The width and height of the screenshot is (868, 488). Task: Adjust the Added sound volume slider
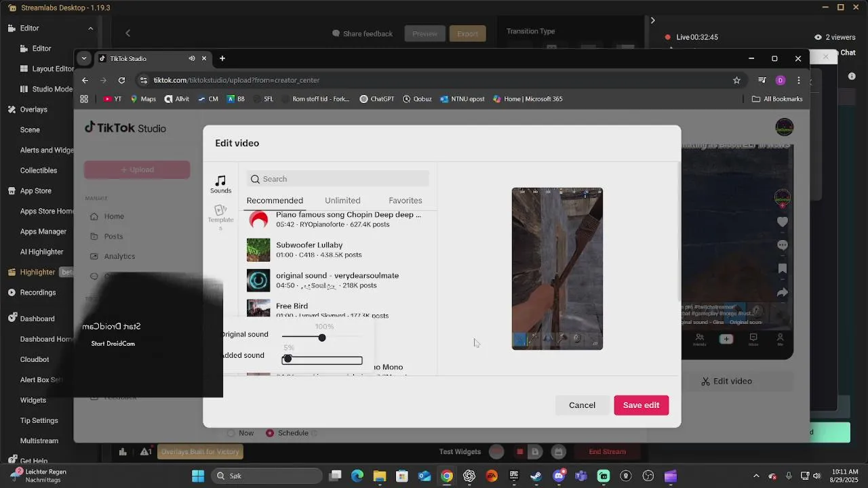pyautogui.click(x=322, y=359)
